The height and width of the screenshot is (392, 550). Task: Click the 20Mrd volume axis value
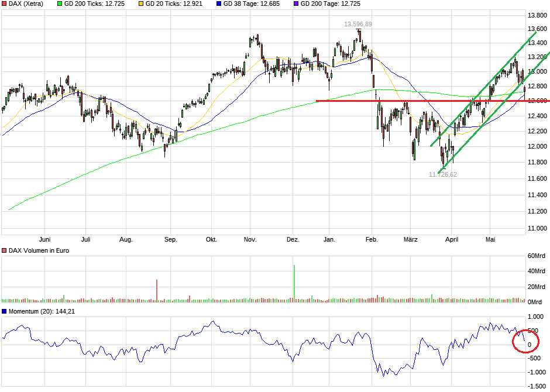(537, 287)
